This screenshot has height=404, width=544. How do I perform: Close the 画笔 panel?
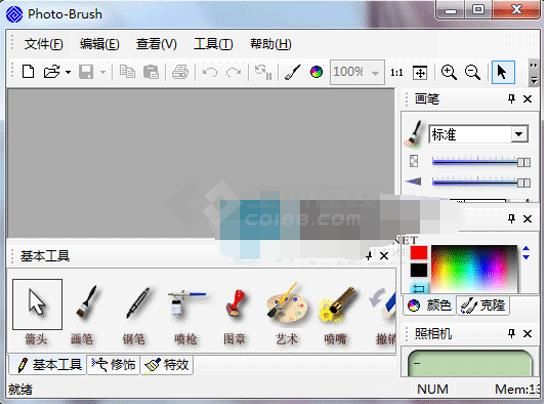click(527, 99)
